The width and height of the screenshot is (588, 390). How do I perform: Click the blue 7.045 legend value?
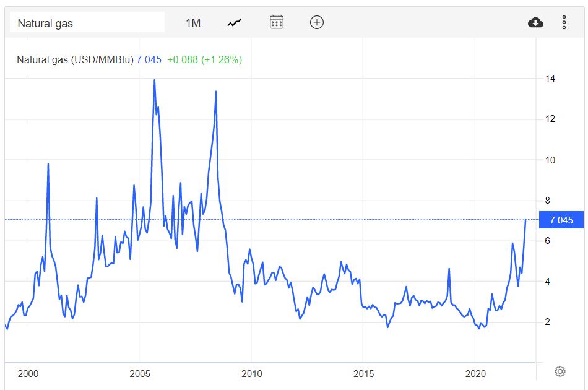coord(149,59)
